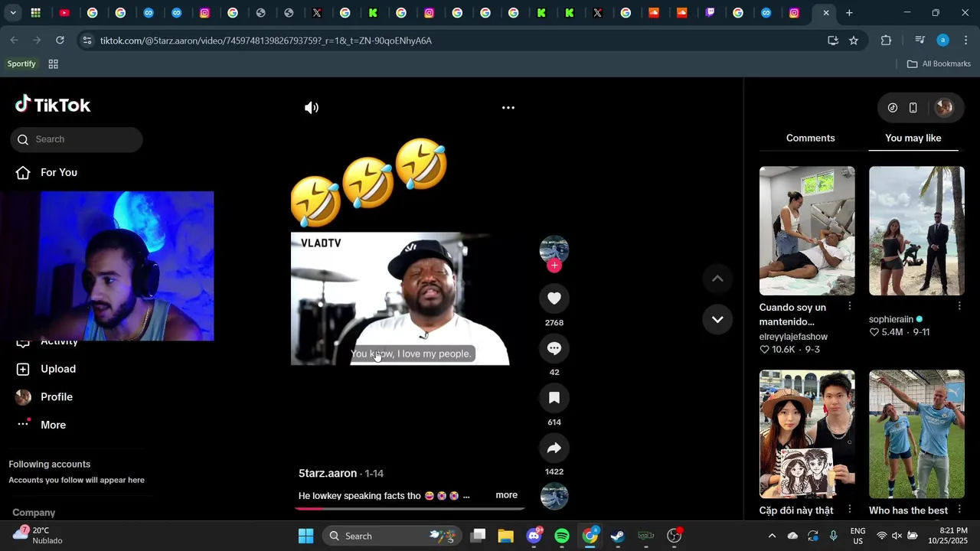Go to next video with down chevron
The height and width of the screenshot is (551, 980).
[x=717, y=319]
